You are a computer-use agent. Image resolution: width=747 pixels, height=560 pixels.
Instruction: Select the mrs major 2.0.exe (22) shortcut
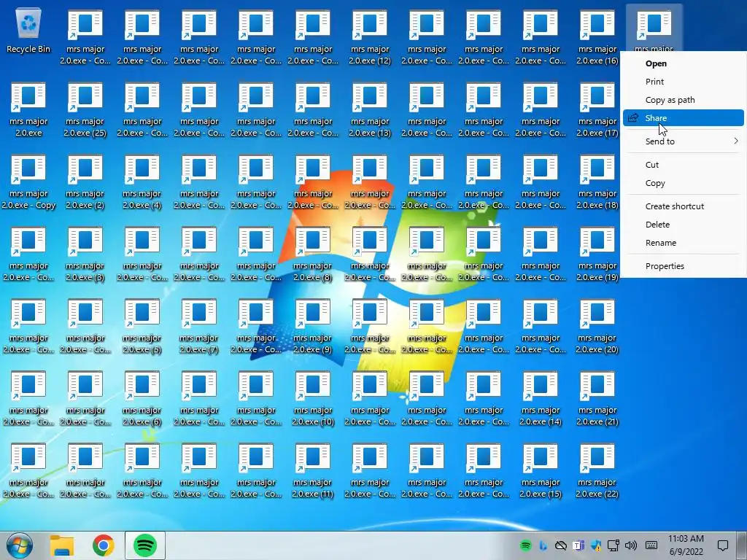coord(597,472)
